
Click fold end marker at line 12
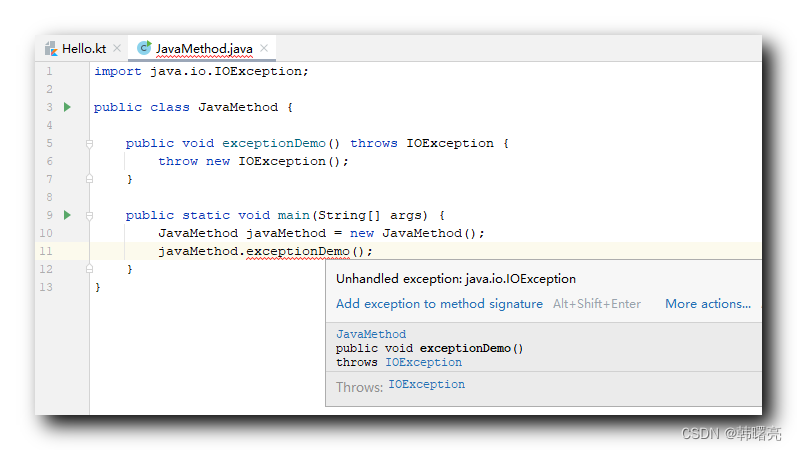tap(89, 269)
